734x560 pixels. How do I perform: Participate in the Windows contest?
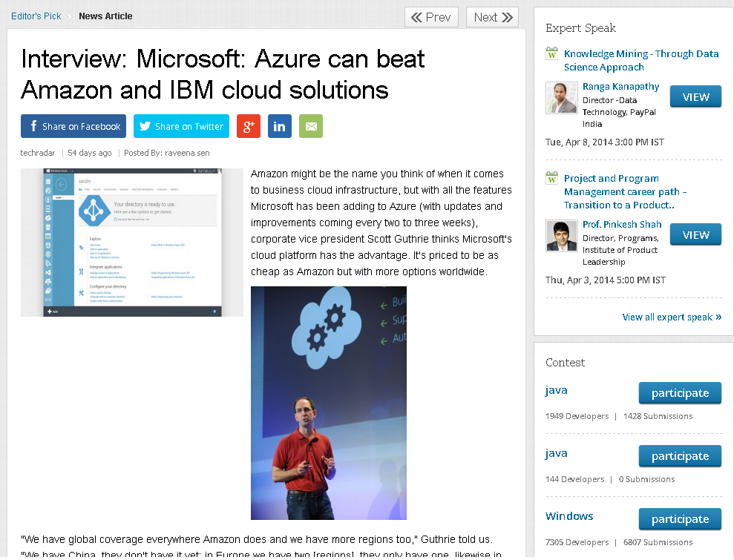[x=680, y=519]
